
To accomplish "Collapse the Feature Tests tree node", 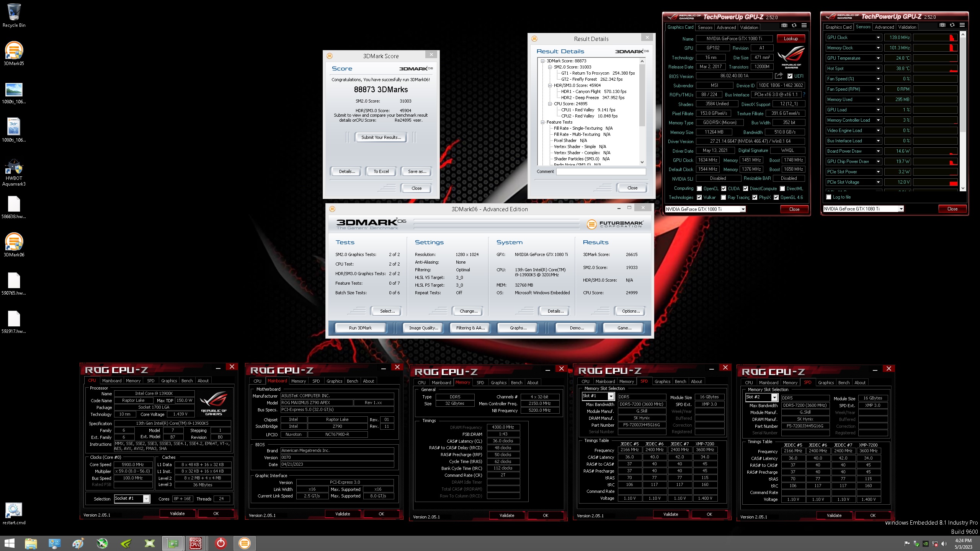I will pos(542,122).
